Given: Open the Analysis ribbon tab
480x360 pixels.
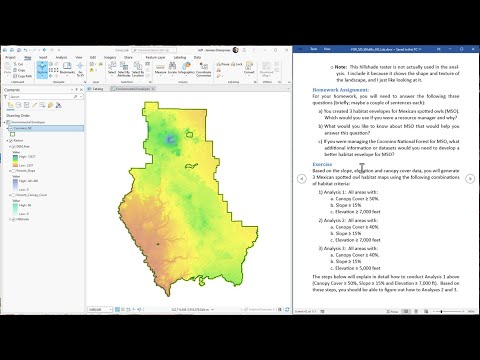Looking at the screenshot, I should [61, 57].
